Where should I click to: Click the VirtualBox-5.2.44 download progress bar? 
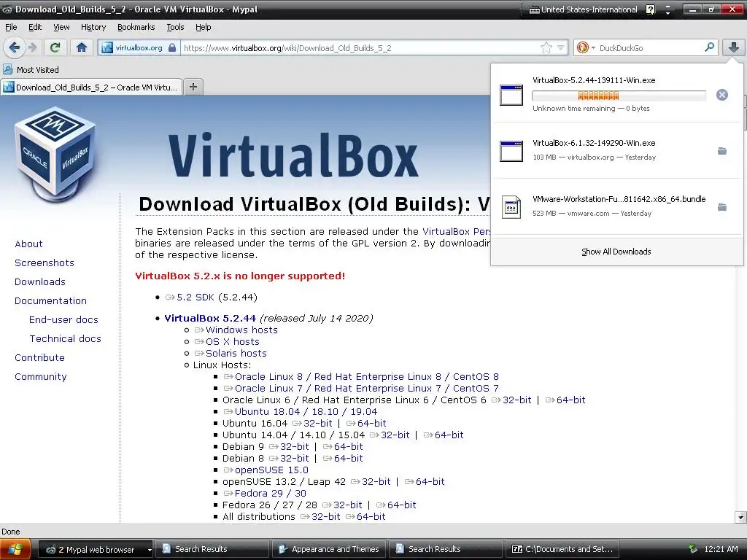tap(619, 96)
